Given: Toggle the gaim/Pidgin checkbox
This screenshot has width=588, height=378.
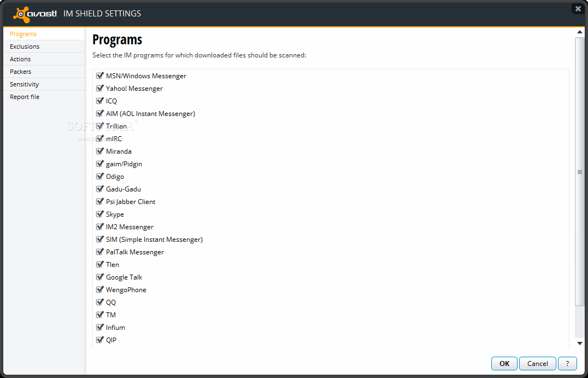Looking at the screenshot, I should [x=100, y=164].
